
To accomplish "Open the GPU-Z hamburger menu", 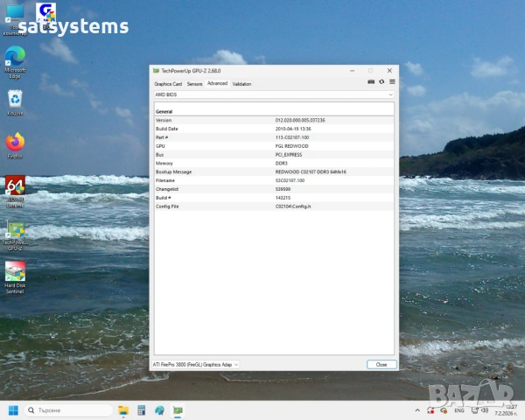I will point(392,82).
